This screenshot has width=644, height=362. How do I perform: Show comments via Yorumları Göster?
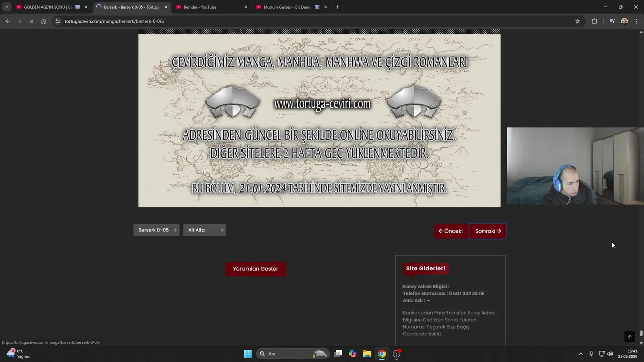coord(256,269)
